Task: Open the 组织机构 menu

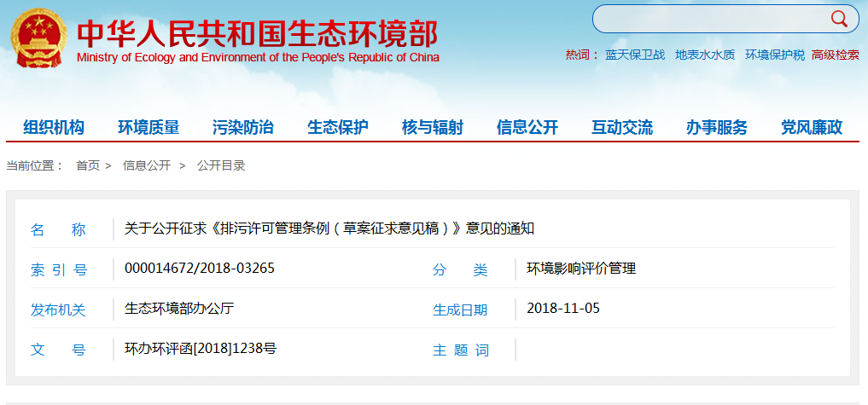Action: (54, 128)
